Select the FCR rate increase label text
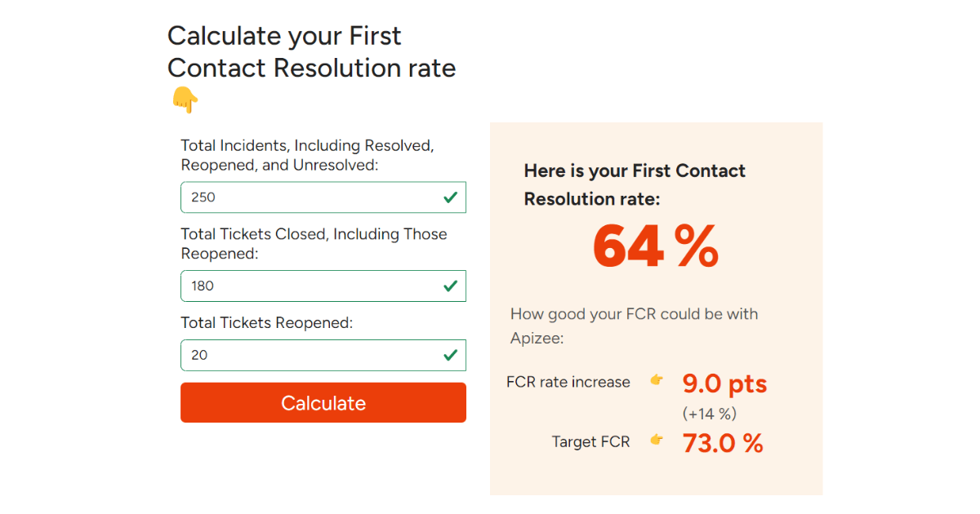 [568, 381]
